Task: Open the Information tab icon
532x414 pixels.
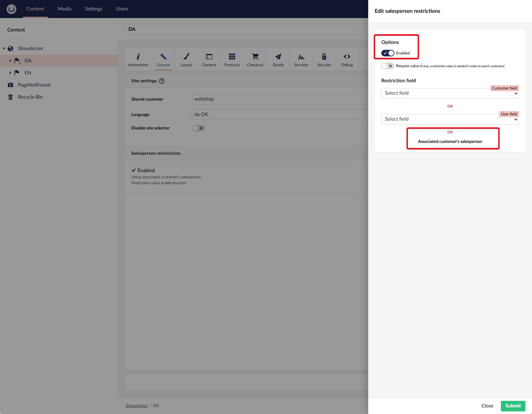Action: pos(138,57)
